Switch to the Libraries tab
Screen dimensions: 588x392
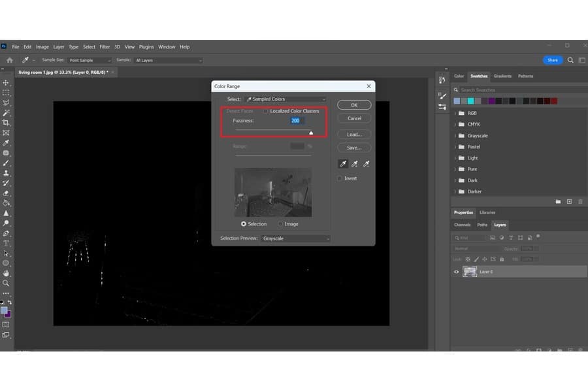487,213
